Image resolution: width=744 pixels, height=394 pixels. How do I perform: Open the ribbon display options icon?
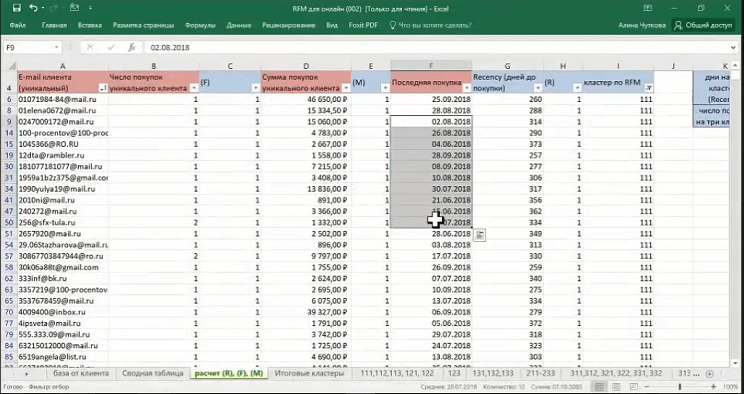[x=647, y=8]
